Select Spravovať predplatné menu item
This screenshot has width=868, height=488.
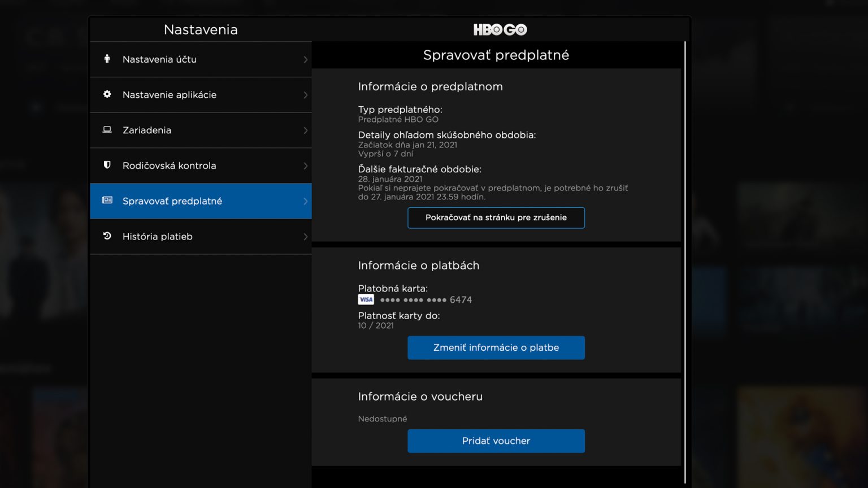pos(201,201)
